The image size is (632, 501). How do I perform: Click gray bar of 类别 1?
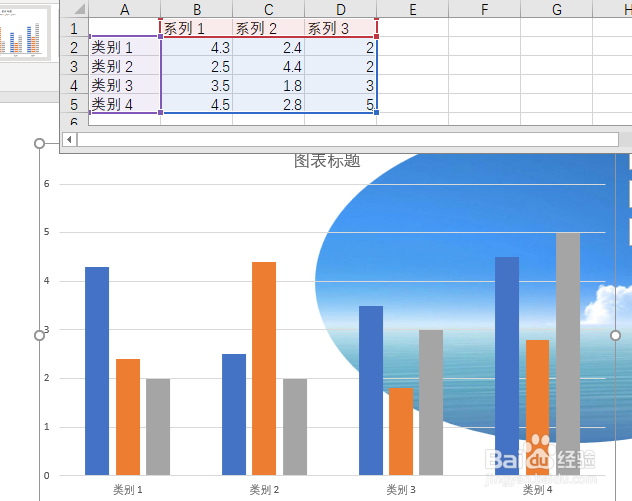point(158,427)
